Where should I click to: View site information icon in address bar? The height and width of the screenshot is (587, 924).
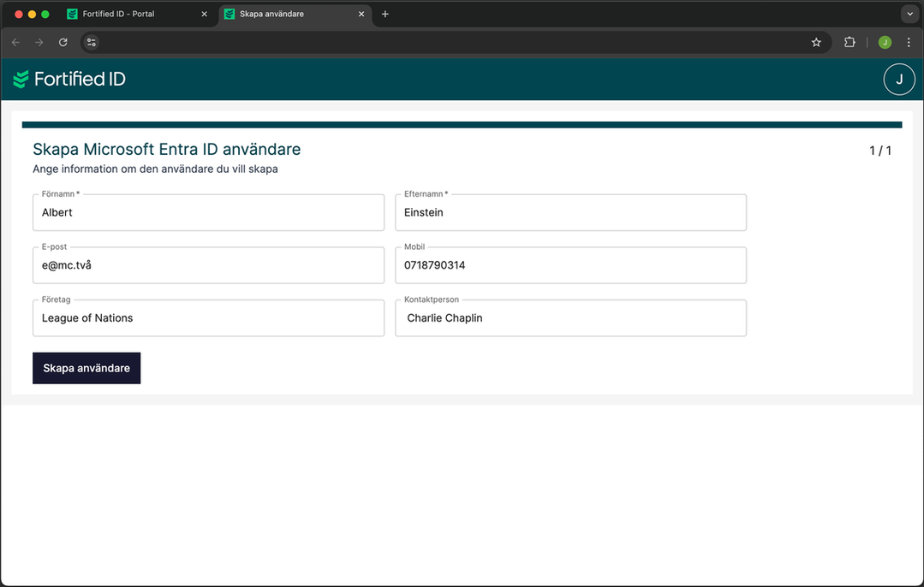92,43
